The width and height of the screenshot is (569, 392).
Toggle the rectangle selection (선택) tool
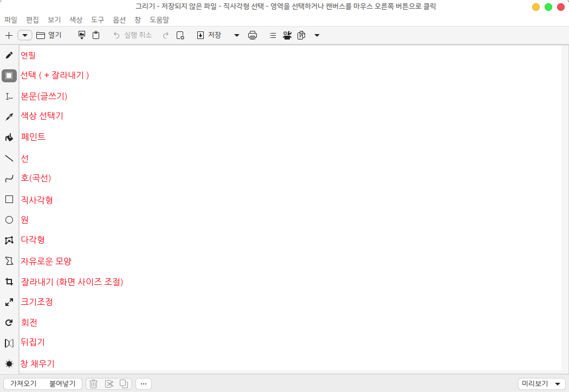[x=9, y=76]
